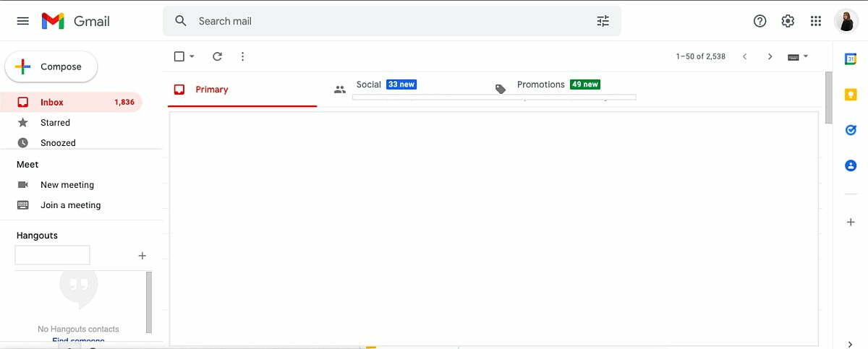868x349 pixels.
Task: Click the New meeting camera icon
Action: tap(23, 185)
